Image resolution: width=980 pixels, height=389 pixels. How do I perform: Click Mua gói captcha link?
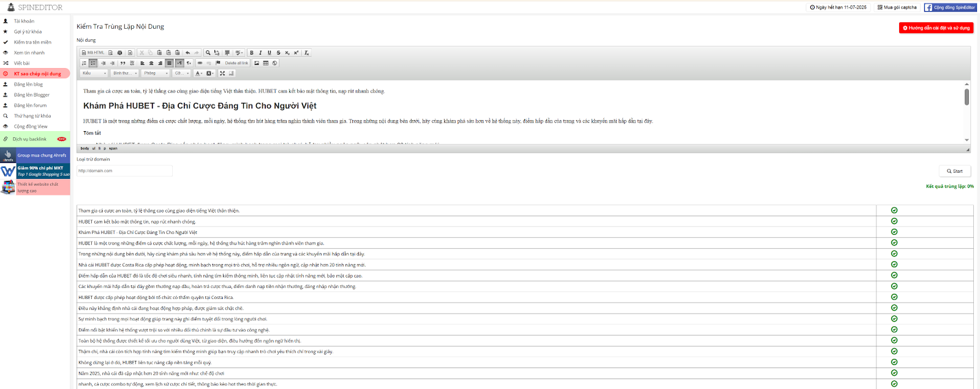[x=897, y=7]
